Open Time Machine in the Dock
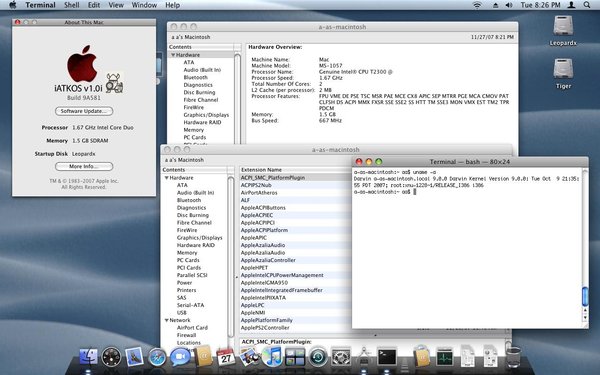 tap(318, 357)
